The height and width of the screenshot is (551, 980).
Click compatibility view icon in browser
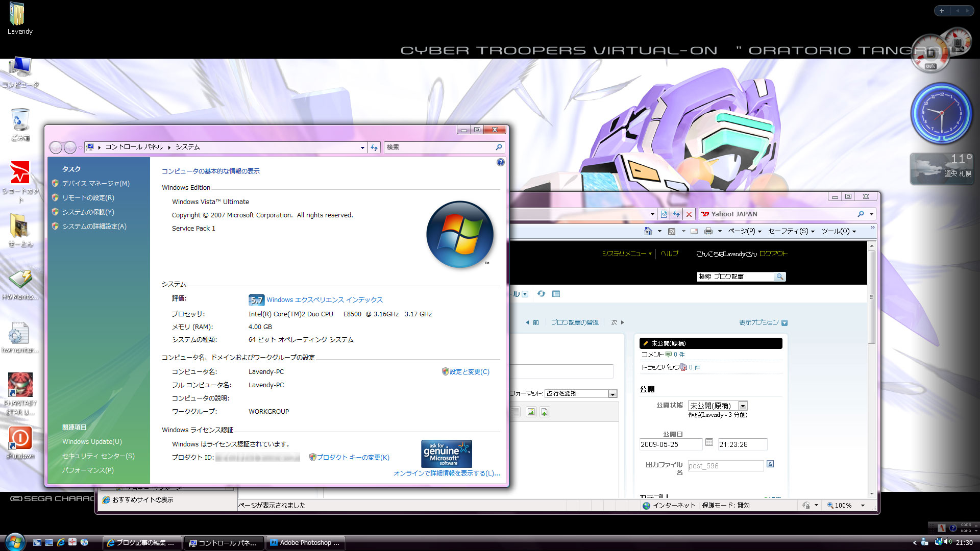coord(664,214)
